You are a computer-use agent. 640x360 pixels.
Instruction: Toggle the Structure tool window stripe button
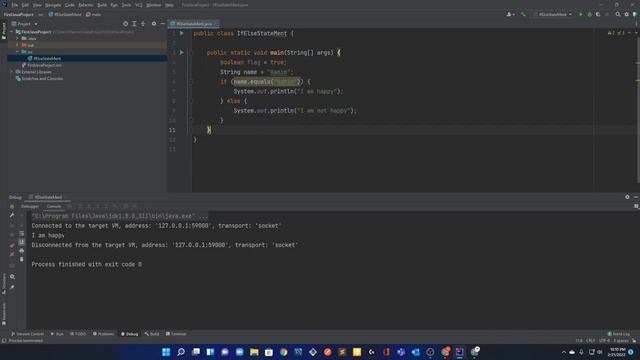(x=4, y=284)
